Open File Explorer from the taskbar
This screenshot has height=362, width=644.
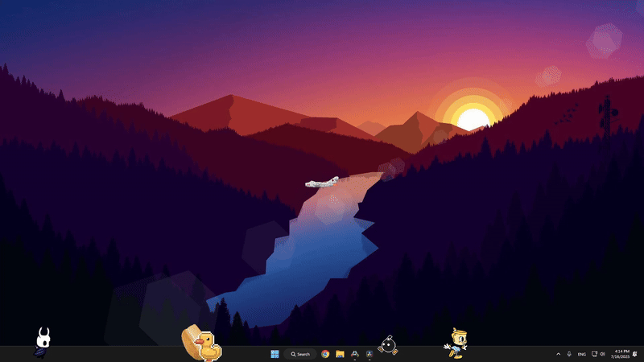coord(340,354)
